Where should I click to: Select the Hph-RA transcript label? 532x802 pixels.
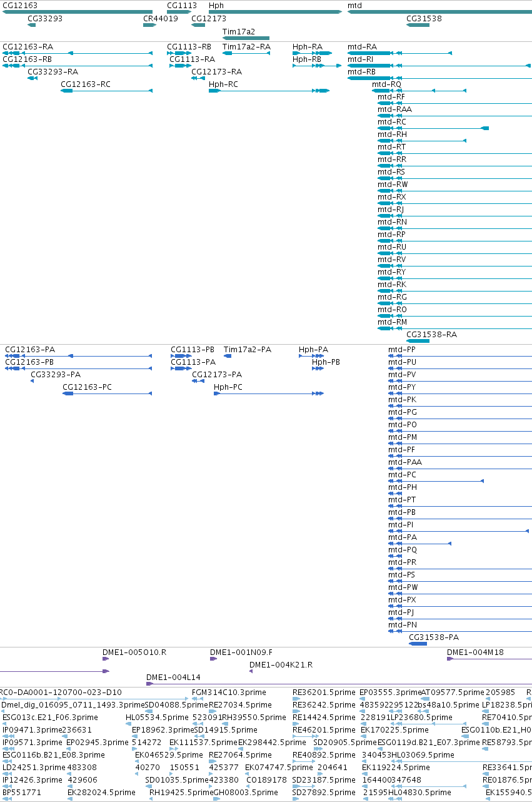click(308, 47)
